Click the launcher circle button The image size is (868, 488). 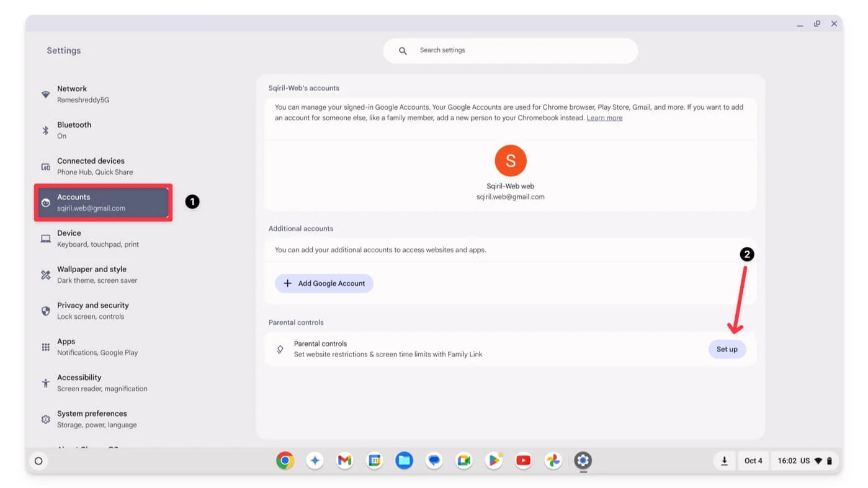point(38,461)
